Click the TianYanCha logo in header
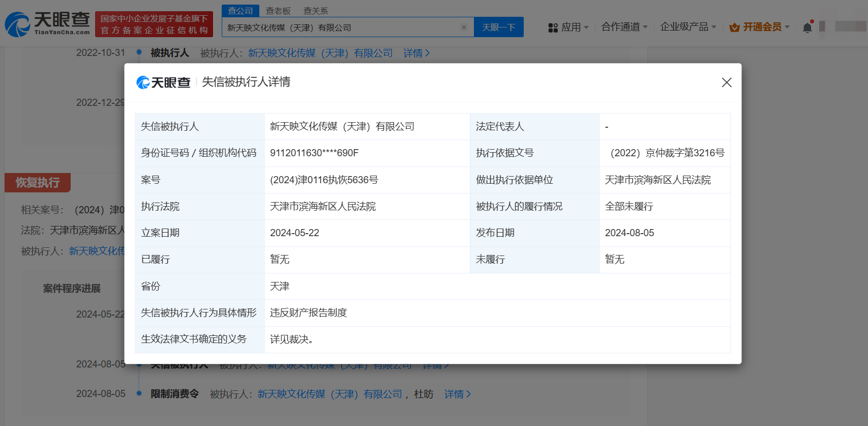This screenshot has width=868, height=426. pyautogui.click(x=47, y=24)
